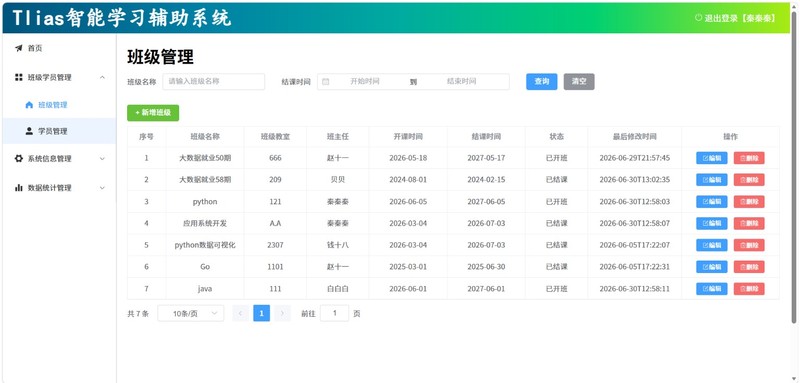800x383 pixels.
Task: Click the 首页 paper-plane icon
Action: (x=19, y=48)
